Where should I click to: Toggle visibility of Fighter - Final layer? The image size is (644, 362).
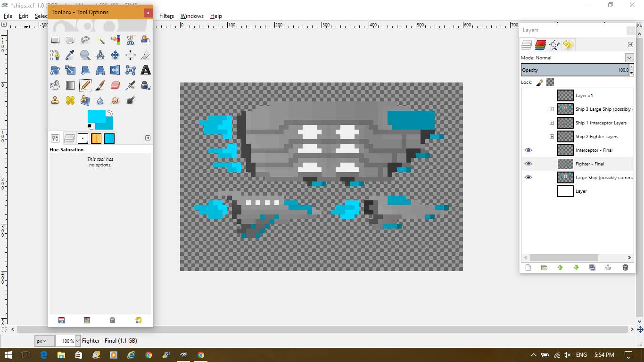(x=528, y=164)
